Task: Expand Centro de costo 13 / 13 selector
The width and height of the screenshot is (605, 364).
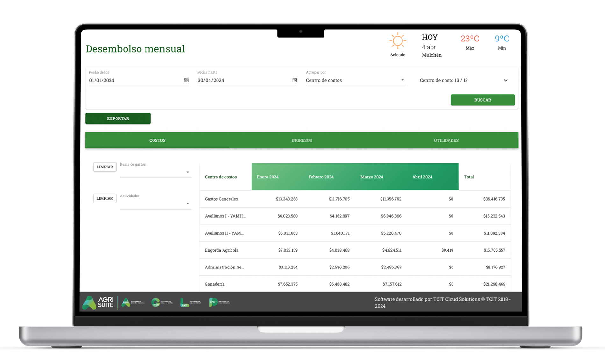Action: [x=464, y=80]
